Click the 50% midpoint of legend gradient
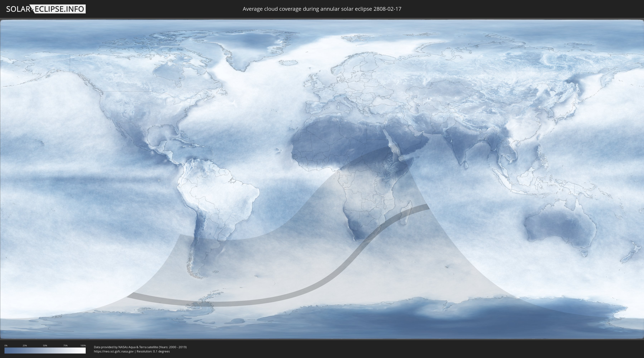Viewport: 644px width, 358px height. pos(45,350)
